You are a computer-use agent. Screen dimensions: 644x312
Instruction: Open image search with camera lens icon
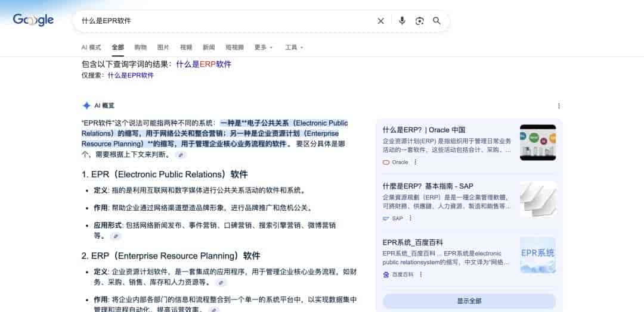[419, 21]
